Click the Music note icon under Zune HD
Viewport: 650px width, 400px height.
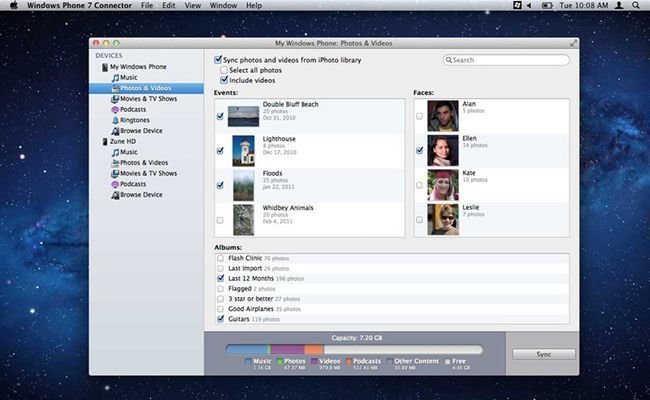(x=115, y=152)
